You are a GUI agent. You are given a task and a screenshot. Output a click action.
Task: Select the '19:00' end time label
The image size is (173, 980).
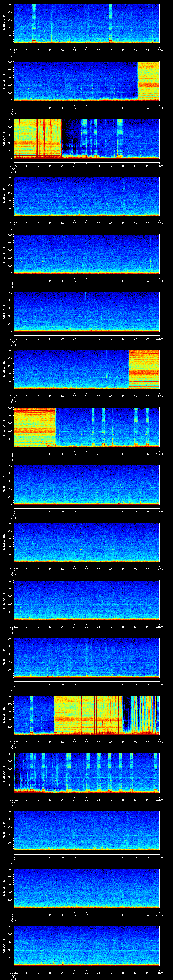click(159, 281)
